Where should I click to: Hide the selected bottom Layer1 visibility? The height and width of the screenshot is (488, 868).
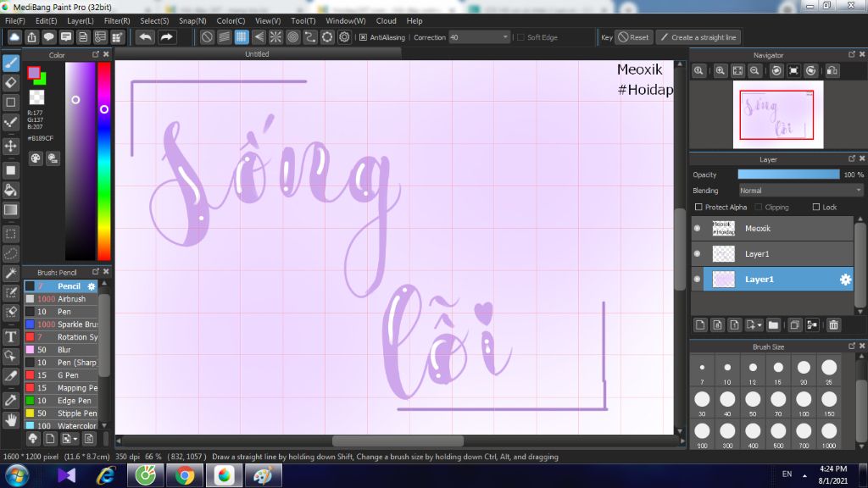pos(697,279)
